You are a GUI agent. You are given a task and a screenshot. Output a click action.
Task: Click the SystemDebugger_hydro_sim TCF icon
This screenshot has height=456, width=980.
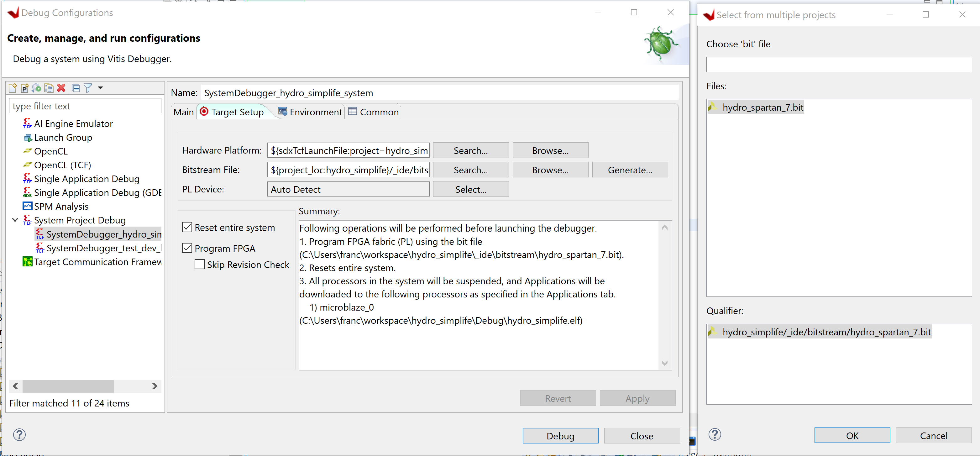(40, 234)
